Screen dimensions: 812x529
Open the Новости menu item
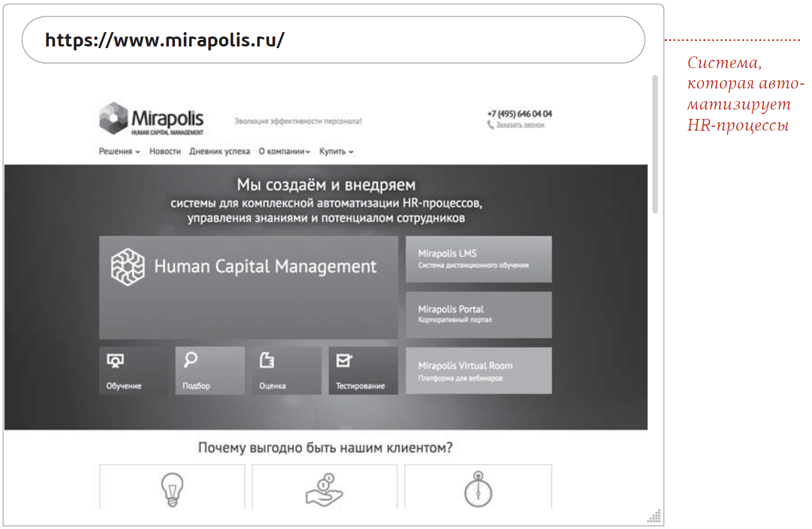(165, 151)
